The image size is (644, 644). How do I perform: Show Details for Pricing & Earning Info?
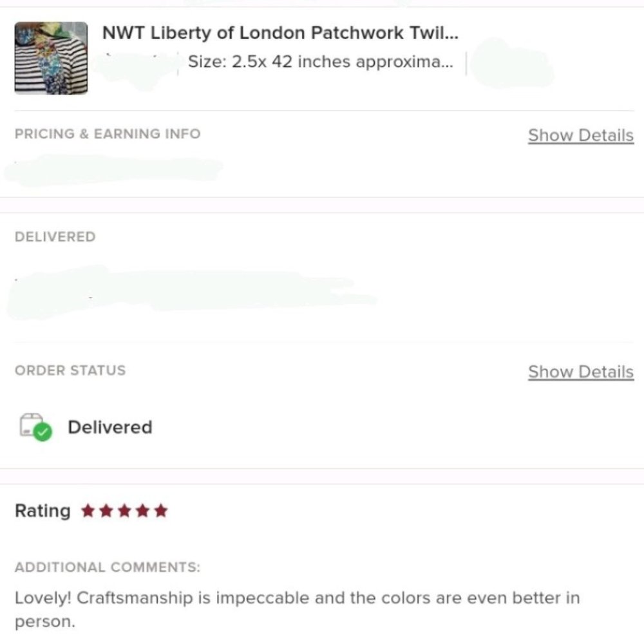point(580,135)
